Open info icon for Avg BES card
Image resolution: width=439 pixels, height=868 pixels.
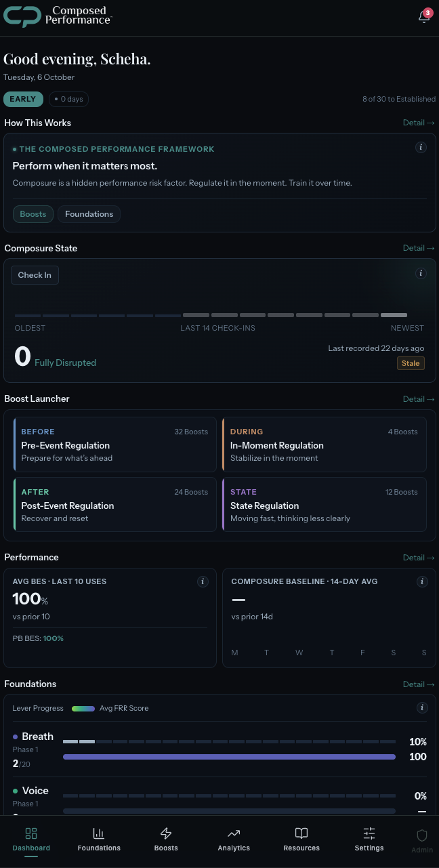[202, 581]
